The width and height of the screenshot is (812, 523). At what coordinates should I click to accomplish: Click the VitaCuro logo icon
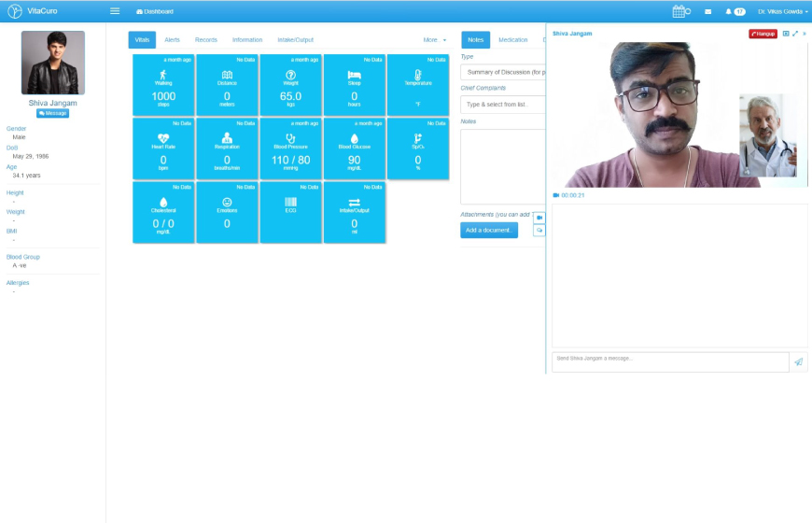(x=15, y=11)
